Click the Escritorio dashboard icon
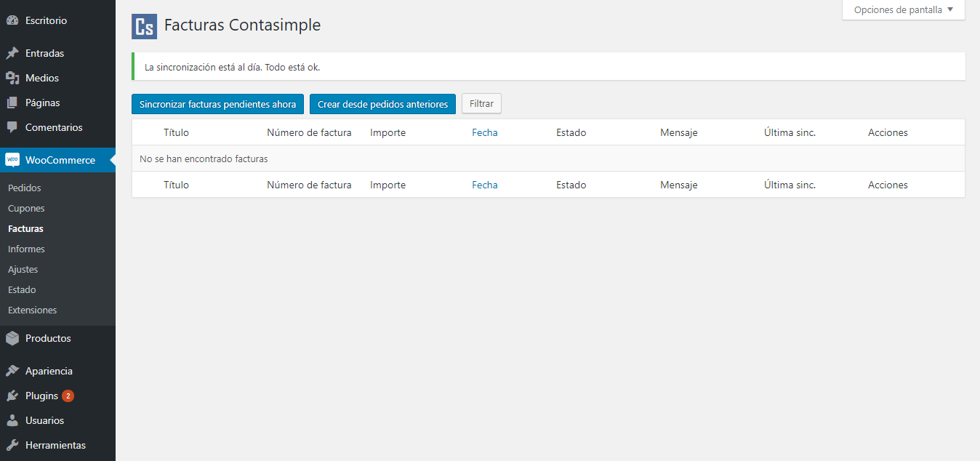This screenshot has height=461, width=980. click(x=12, y=21)
